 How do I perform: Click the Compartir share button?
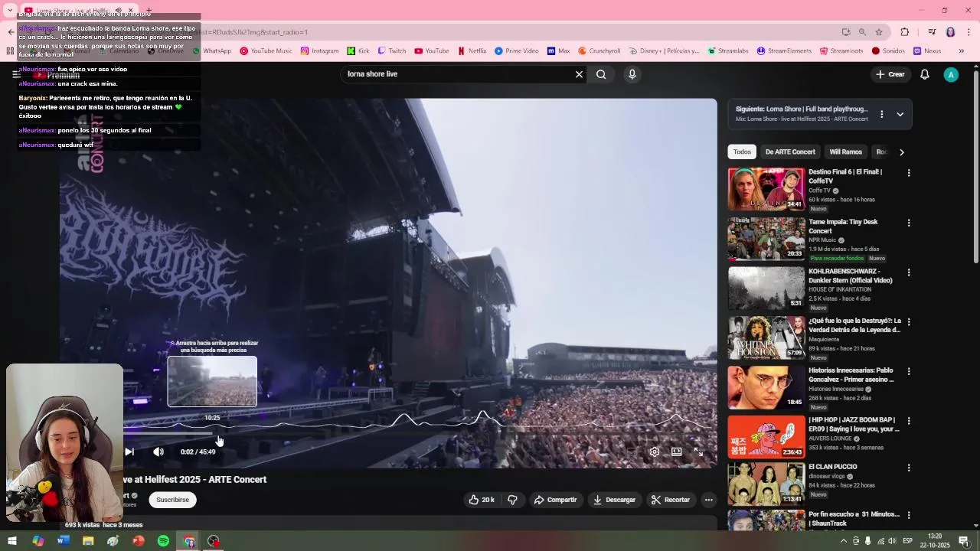(556, 500)
